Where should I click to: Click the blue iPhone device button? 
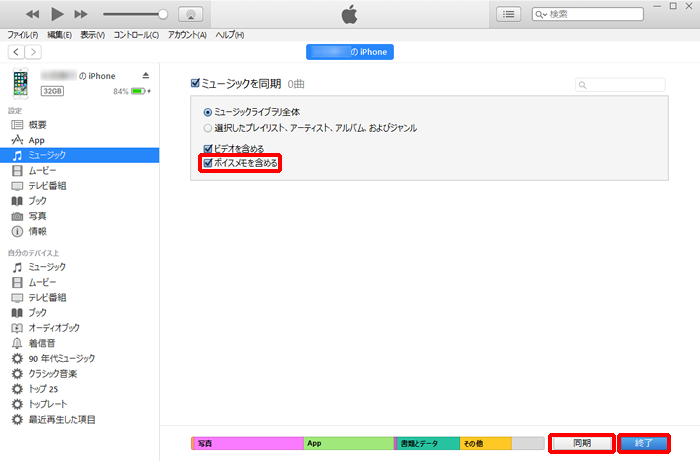click(x=350, y=52)
